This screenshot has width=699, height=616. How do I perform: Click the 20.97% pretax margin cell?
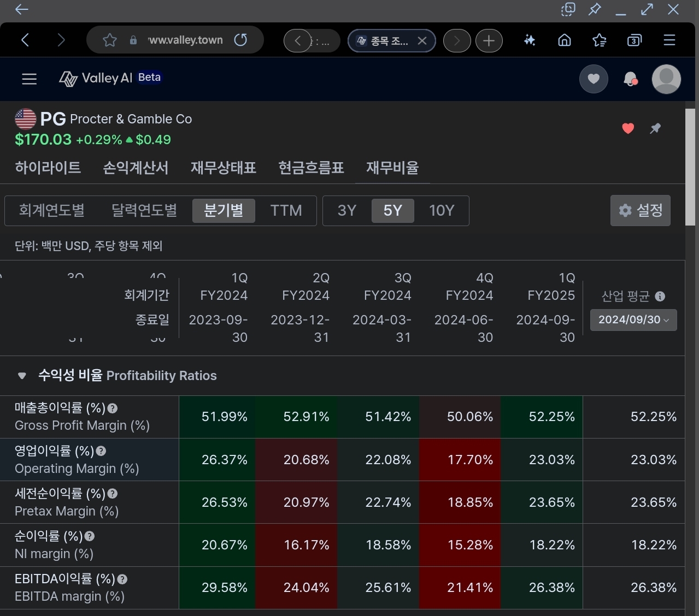(x=296, y=502)
